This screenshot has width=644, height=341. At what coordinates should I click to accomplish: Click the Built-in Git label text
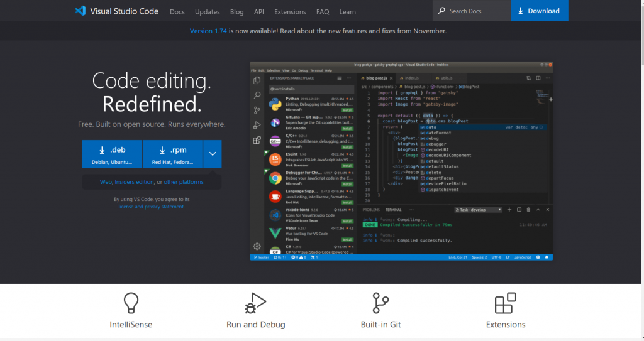pos(380,324)
